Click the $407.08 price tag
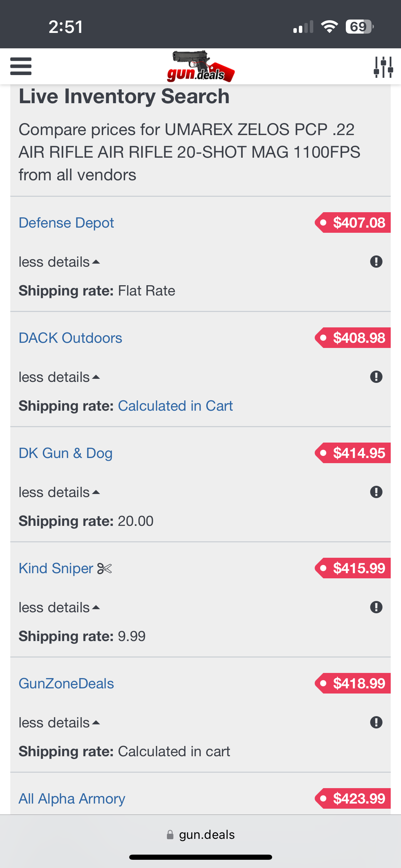 353,222
